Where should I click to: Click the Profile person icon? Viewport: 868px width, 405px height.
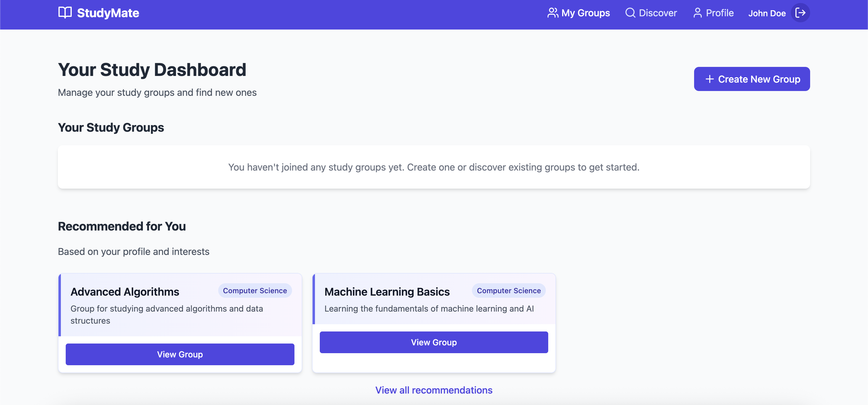(697, 13)
